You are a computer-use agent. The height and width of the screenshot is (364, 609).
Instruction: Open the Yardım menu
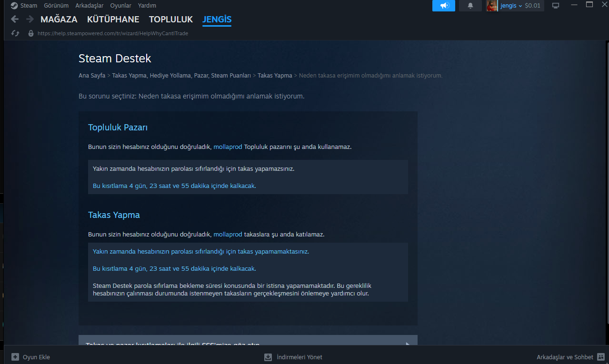147,6
